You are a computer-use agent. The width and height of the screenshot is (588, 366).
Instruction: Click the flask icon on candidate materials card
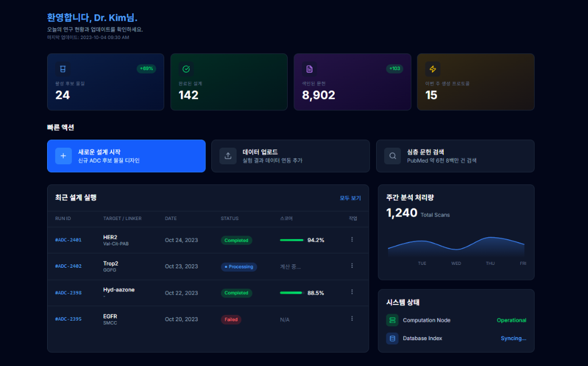point(63,69)
